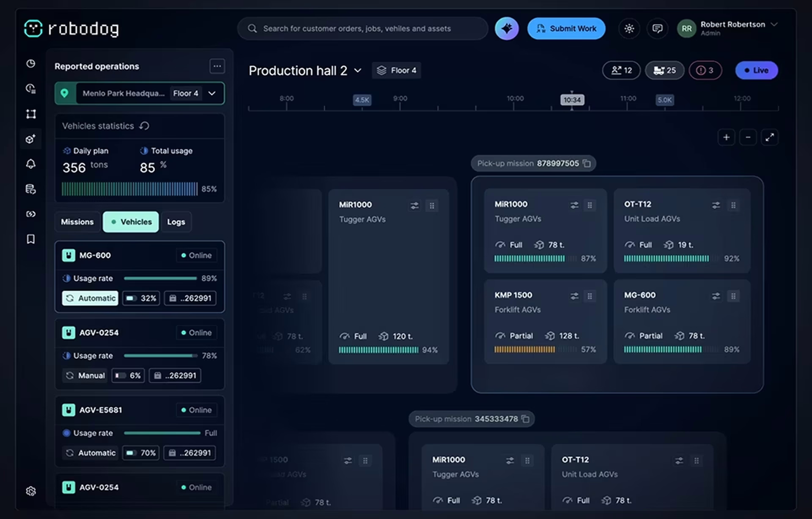Open sliders on MiR1000 120 t. card
The image size is (812, 519).
click(x=414, y=206)
